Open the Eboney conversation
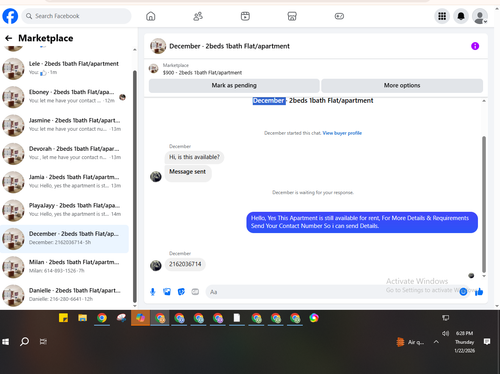 tap(65, 97)
